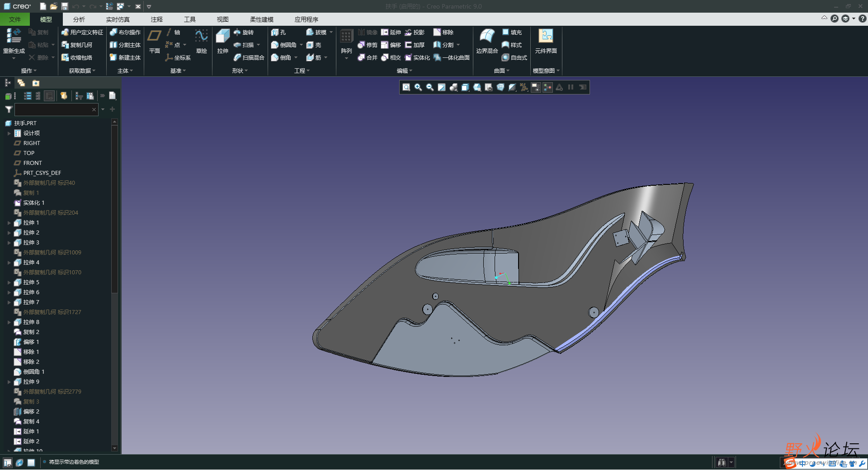The image size is (868, 470).
Task: Expand the 设计项 tree node
Action: pos(9,133)
